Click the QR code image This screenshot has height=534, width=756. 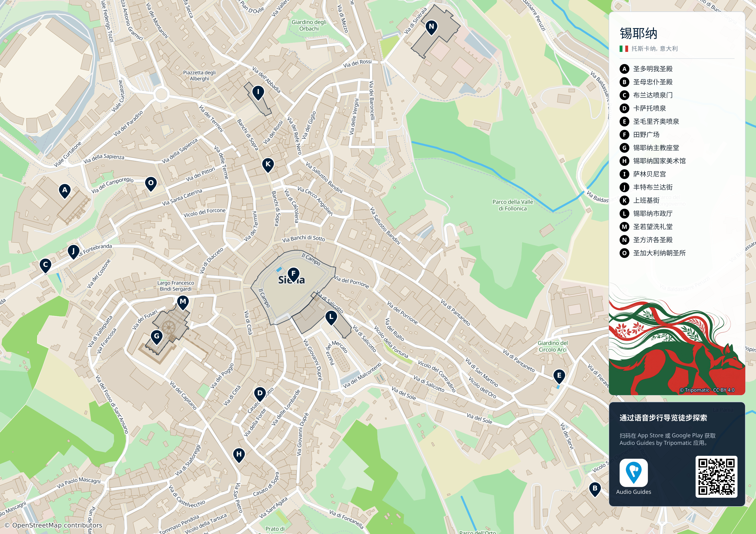[x=716, y=477]
